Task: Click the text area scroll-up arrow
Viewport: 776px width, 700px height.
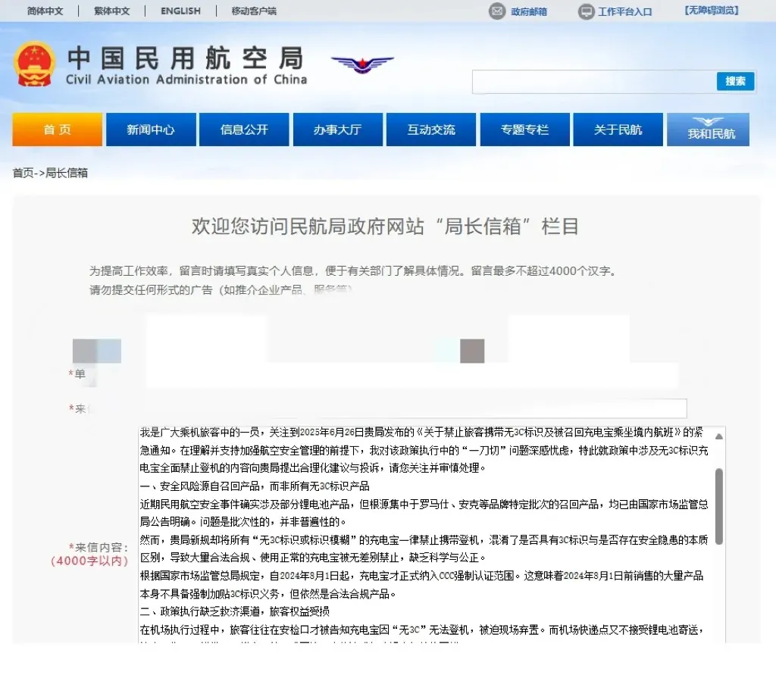Action: point(719,436)
